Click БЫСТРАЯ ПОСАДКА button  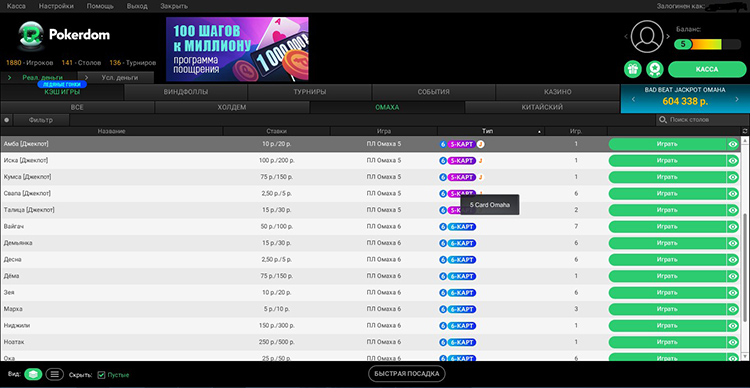click(x=407, y=374)
